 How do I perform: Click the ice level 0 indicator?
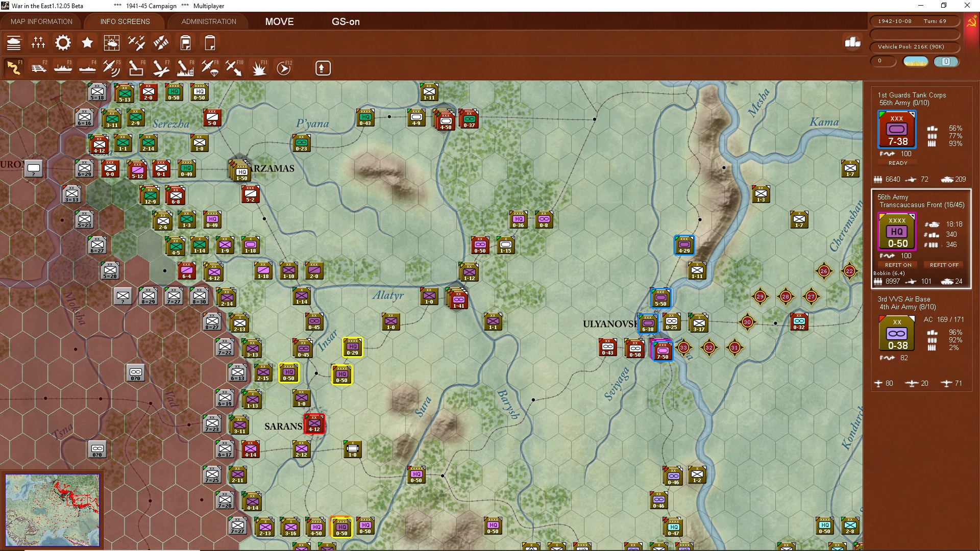(x=946, y=62)
